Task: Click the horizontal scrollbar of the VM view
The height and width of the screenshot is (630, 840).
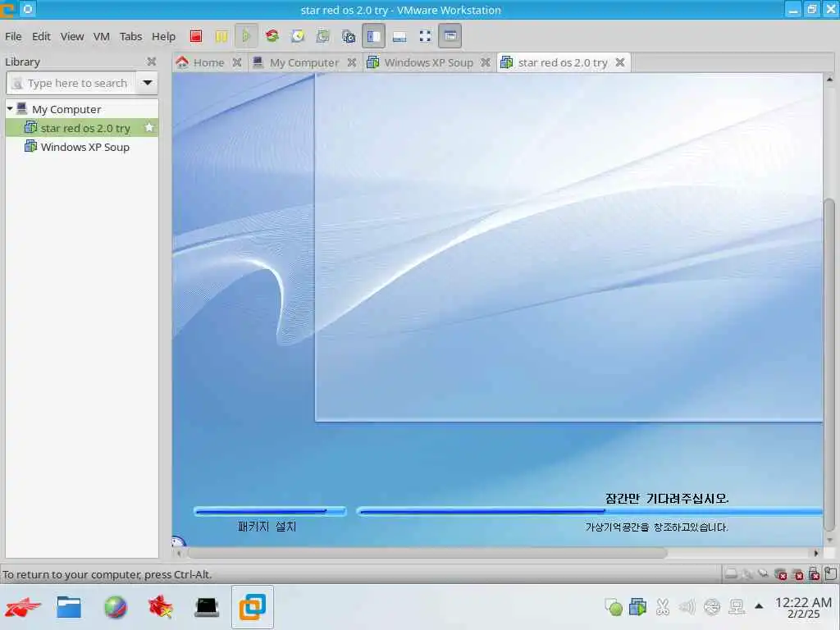Action: 427,553
